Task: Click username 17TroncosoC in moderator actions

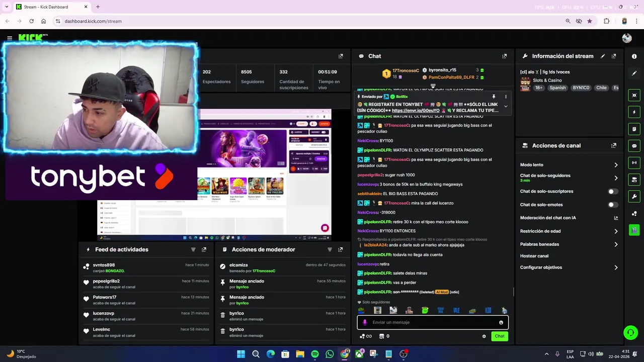Action: 264,271
